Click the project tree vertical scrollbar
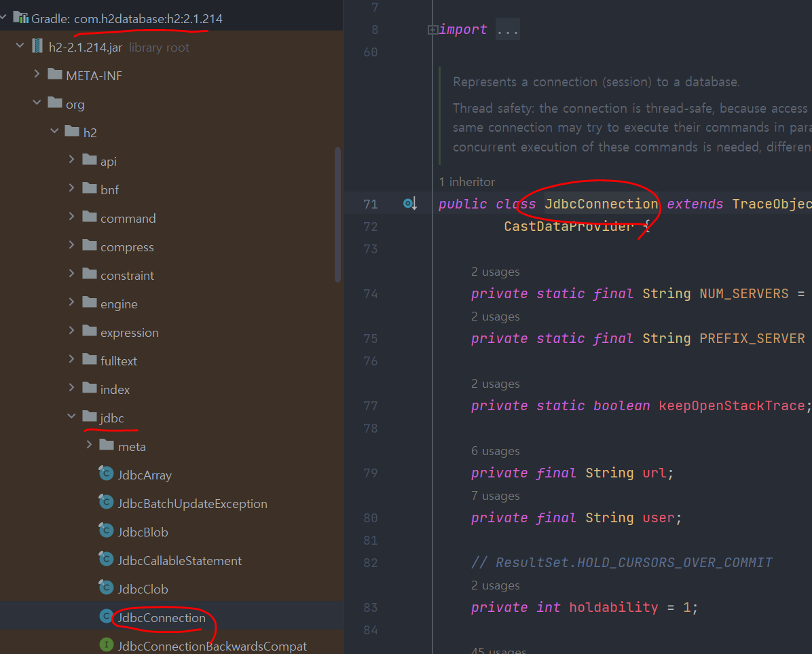The width and height of the screenshot is (812, 654). [x=337, y=215]
